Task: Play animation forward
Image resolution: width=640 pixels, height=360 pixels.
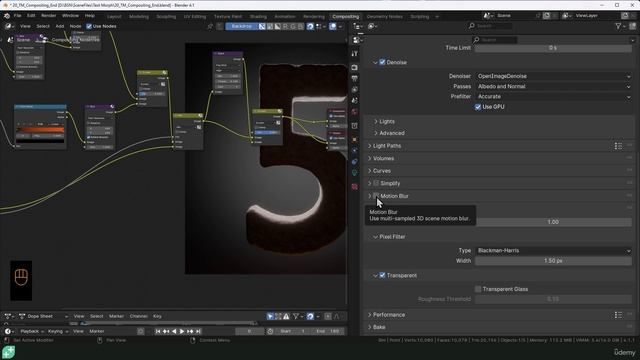Action: (182, 331)
